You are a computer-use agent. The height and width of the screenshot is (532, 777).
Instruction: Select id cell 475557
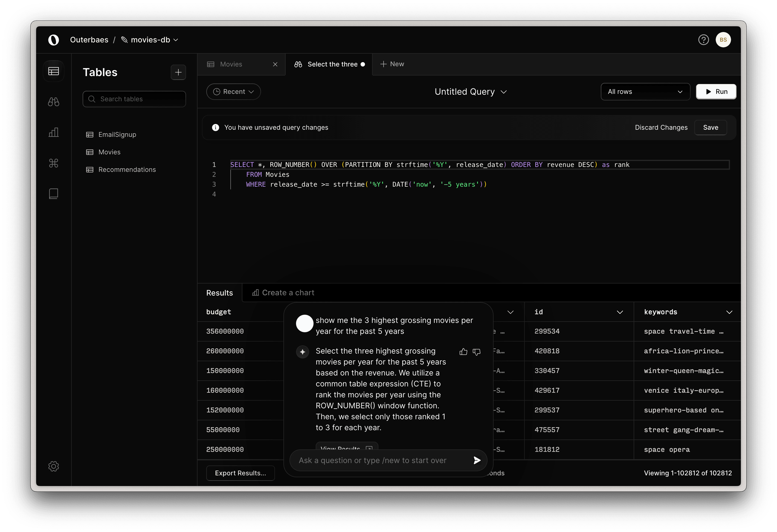point(547,430)
